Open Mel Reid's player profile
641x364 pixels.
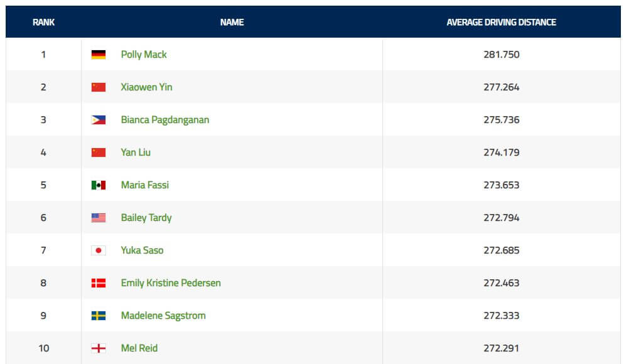pos(139,348)
